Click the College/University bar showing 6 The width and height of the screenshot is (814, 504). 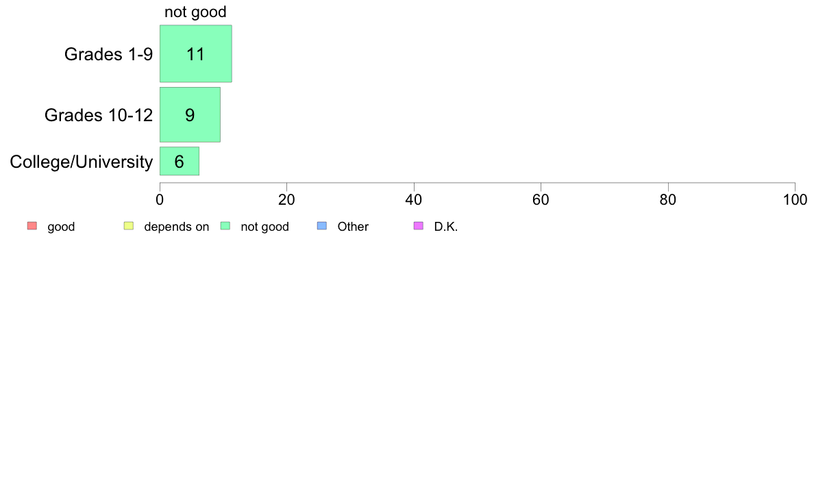[180, 162]
